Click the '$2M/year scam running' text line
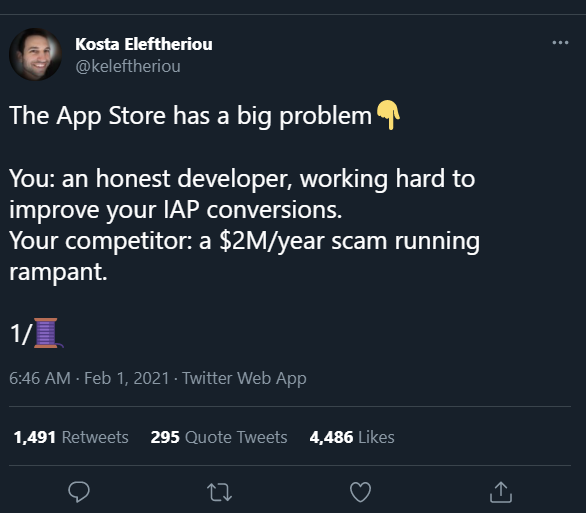Viewport: 586px width, 513px height. coord(349,241)
